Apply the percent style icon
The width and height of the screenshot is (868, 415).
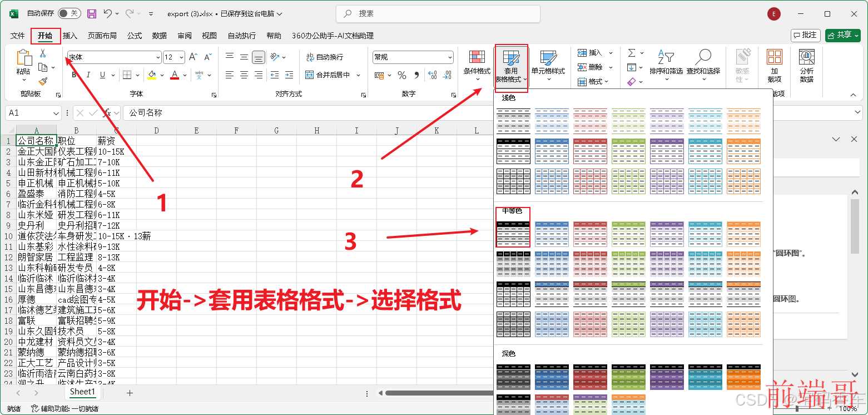[x=402, y=75]
